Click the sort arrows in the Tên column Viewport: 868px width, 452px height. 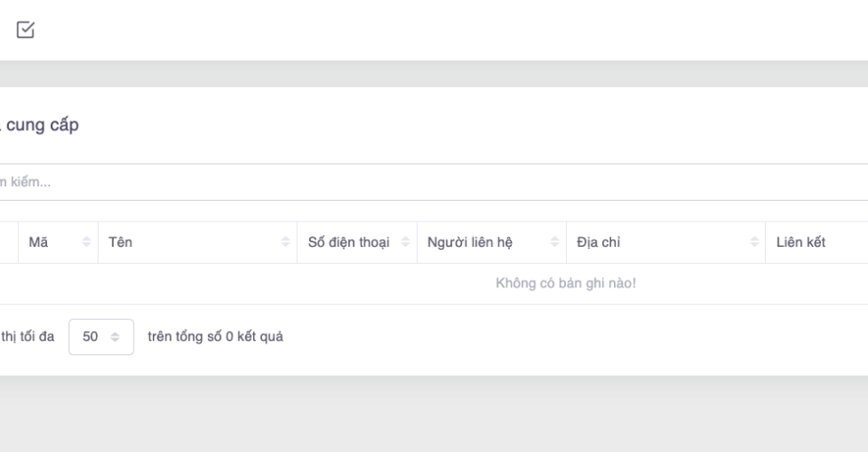[x=286, y=242]
